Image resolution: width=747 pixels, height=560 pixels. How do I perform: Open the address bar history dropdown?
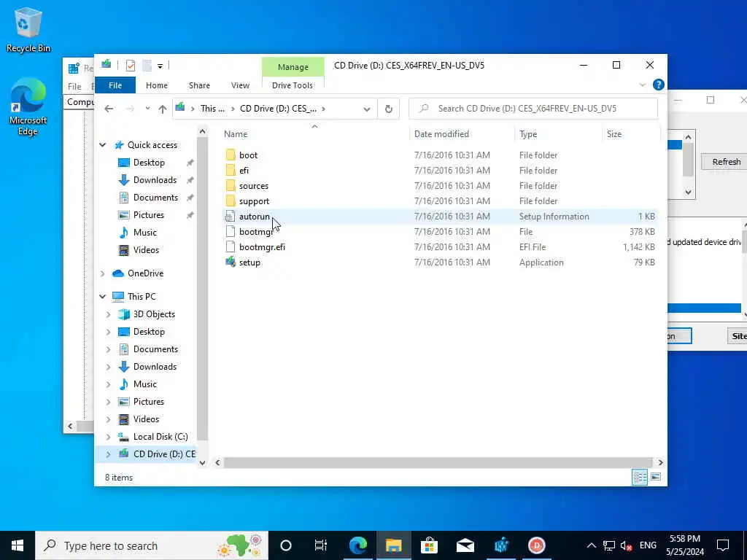[367, 109]
